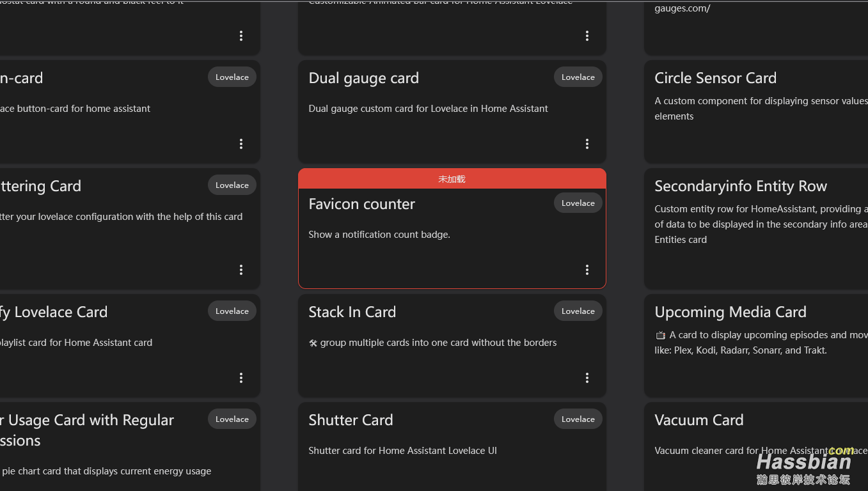The image size is (868, 491).
Task: Select 'Show a notification count badge.' description
Action: (x=379, y=235)
